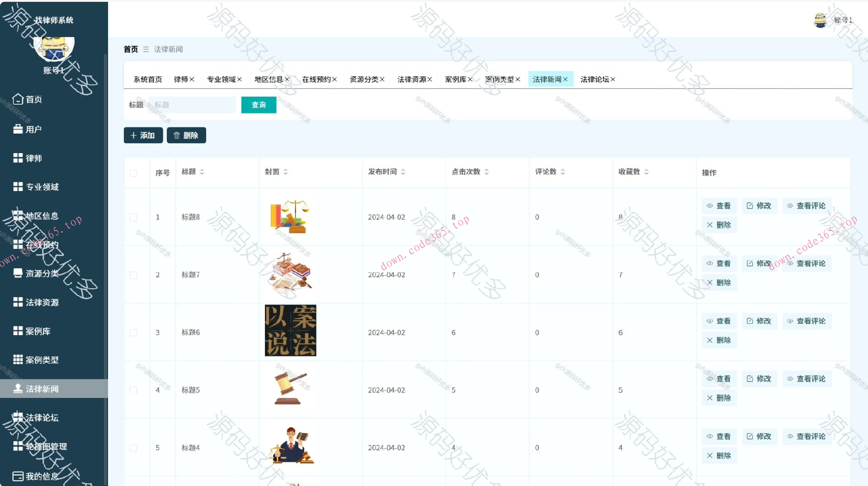This screenshot has height=486, width=868.
Task: Open the 系统首页 tab
Action: 148,79
